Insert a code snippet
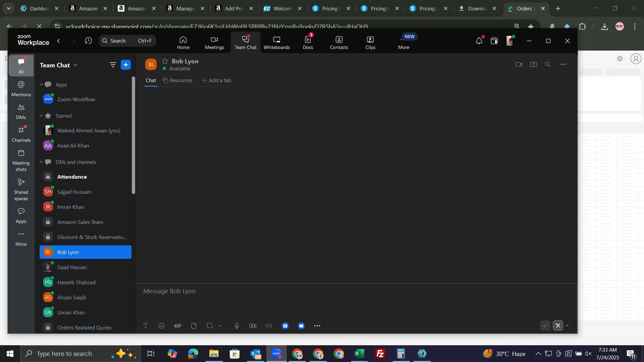644x362 pixels. click(269, 326)
